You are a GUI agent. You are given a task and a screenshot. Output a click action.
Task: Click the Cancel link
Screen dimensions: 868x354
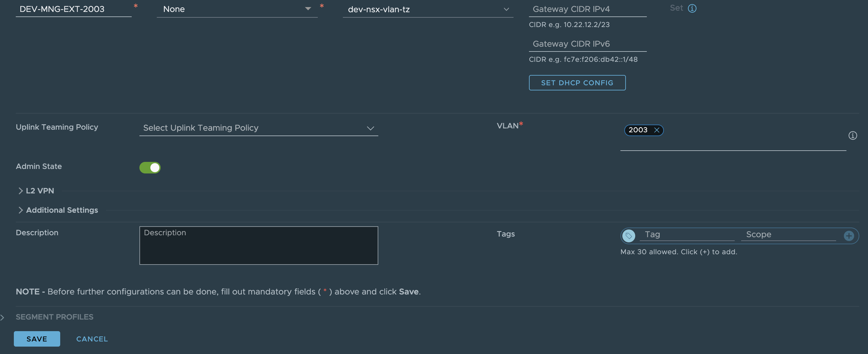pos(92,339)
